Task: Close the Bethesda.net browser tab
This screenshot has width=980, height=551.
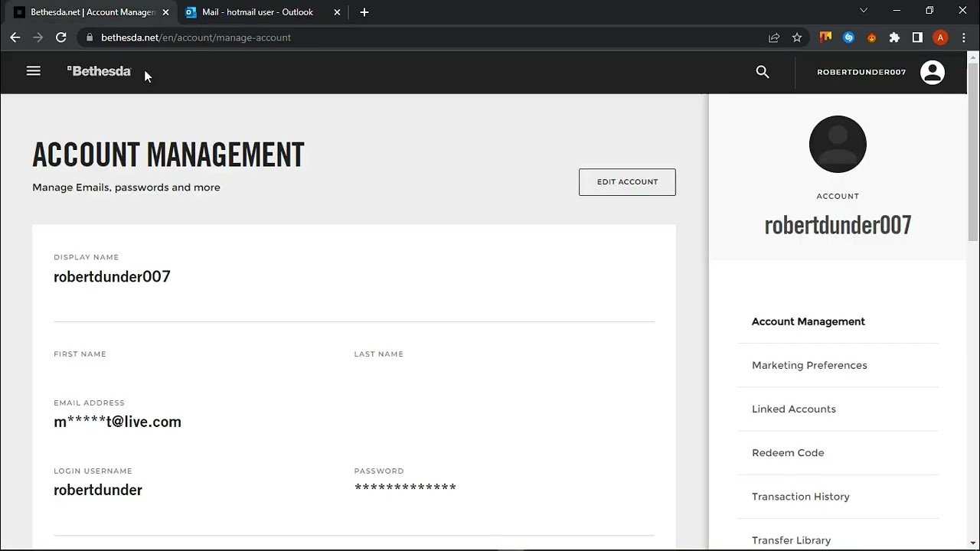Action: (x=165, y=12)
